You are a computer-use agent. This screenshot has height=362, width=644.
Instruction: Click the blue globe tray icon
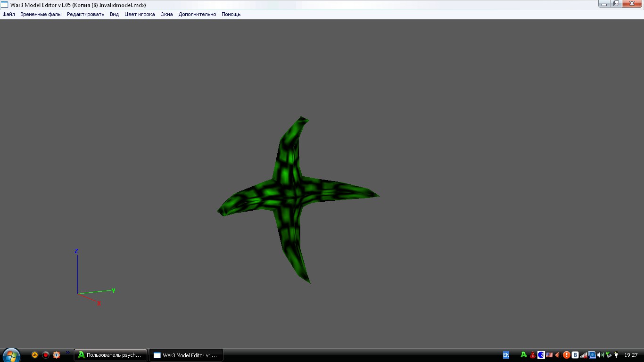pyautogui.click(x=541, y=355)
